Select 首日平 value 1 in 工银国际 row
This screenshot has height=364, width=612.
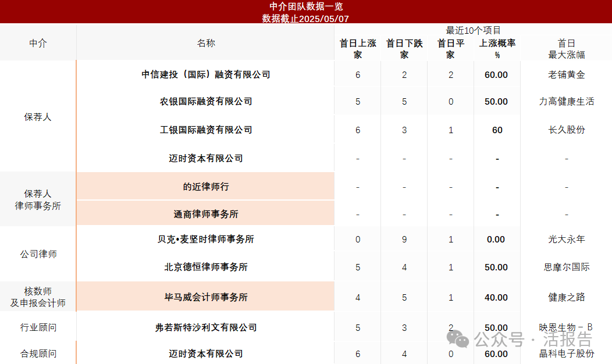(451, 130)
